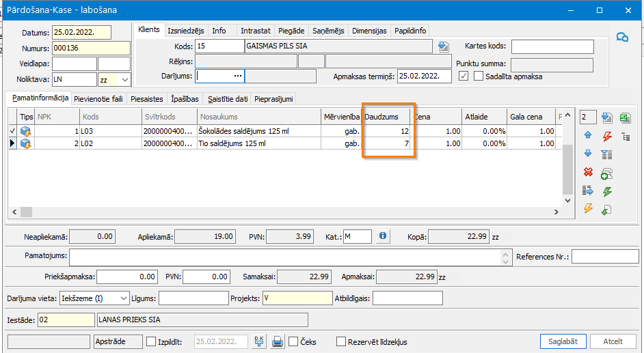Click the green lightning bolt icon
Screen dimensions: 644x353
(x=607, y=191)
